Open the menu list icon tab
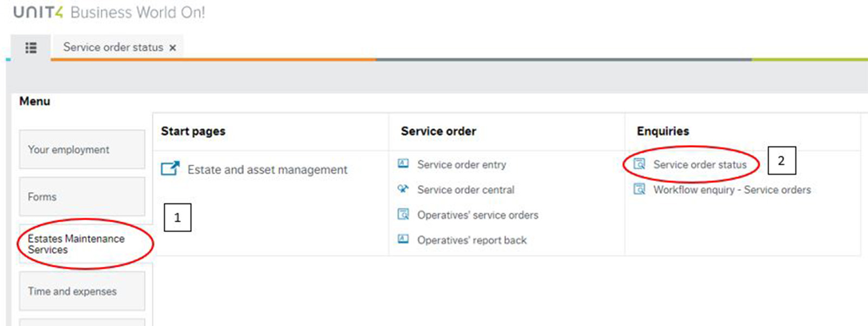Image resolution: width=868 pixels, height=326 pixels. (31, 48)
